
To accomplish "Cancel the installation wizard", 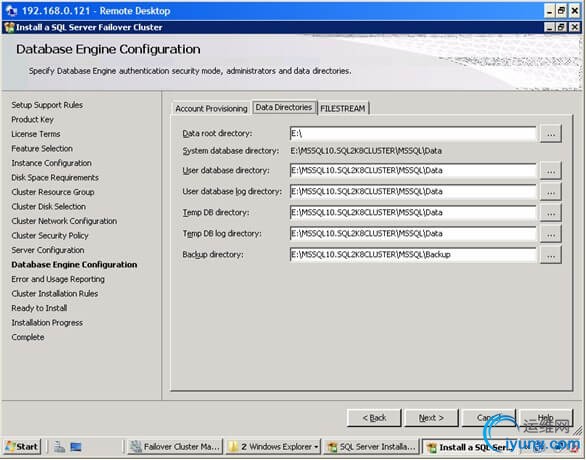I will [x=488, y=417].
